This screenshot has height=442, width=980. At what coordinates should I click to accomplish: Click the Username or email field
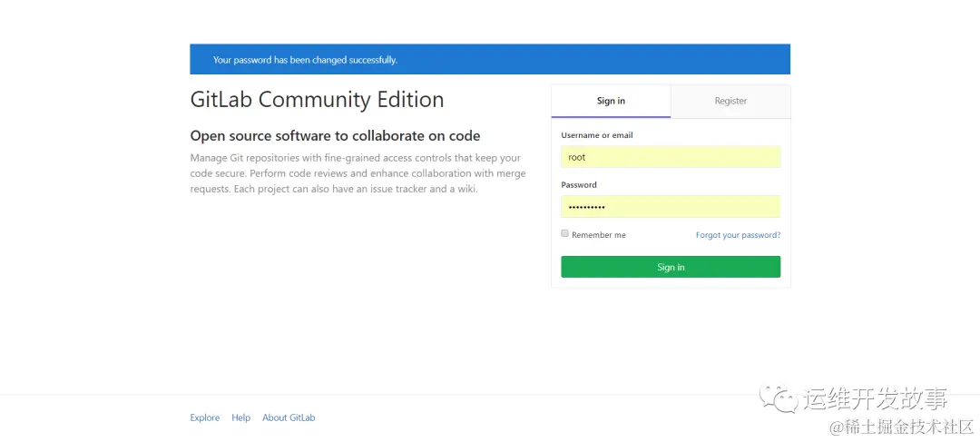(671, 157)
